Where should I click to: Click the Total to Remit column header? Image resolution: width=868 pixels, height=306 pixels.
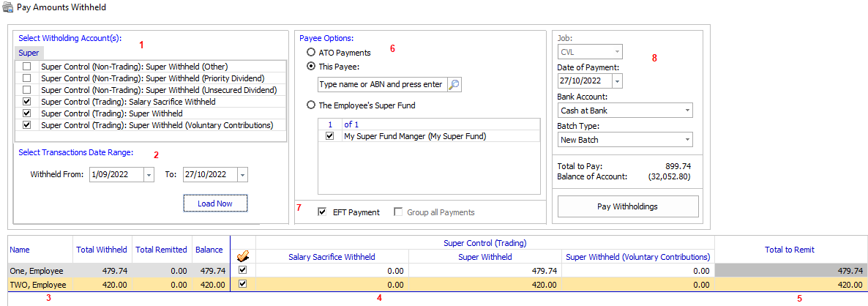(x=789, y=250)
